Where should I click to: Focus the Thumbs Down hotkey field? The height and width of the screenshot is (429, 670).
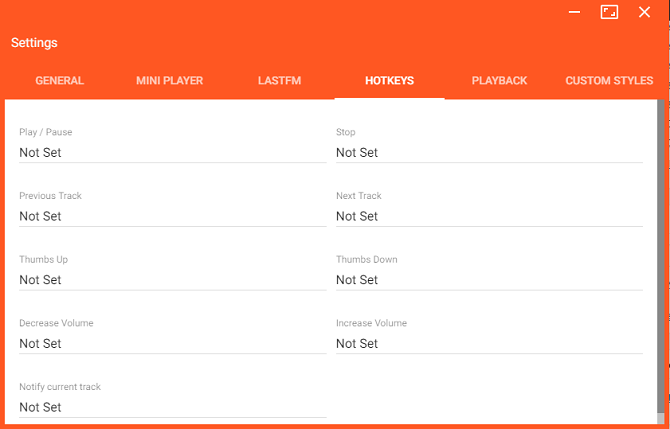click(489, 280)
